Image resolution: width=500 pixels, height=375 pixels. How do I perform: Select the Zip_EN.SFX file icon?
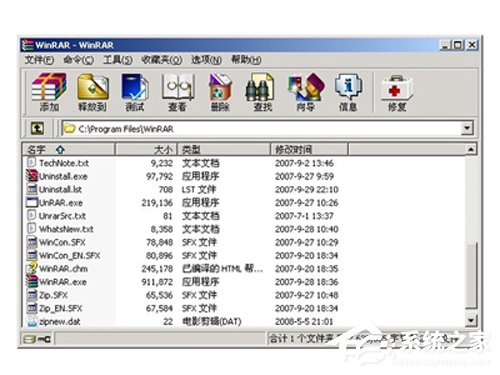pos(32,308)
